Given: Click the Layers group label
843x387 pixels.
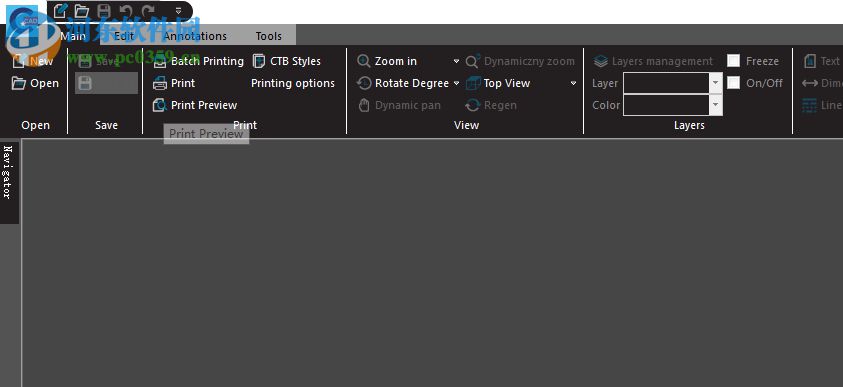Looking at the screenshot, I should (689, 125).
